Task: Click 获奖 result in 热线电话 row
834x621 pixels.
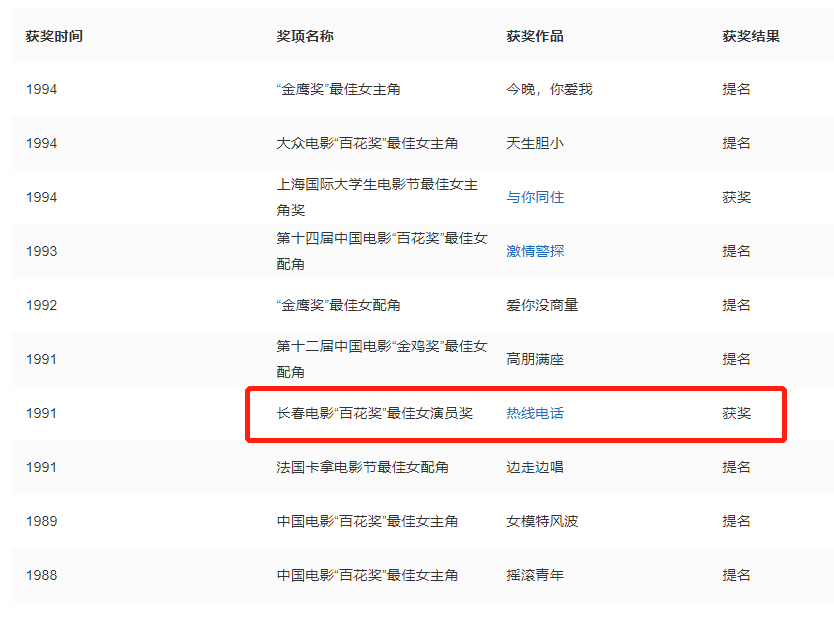Action: (736, 413)
